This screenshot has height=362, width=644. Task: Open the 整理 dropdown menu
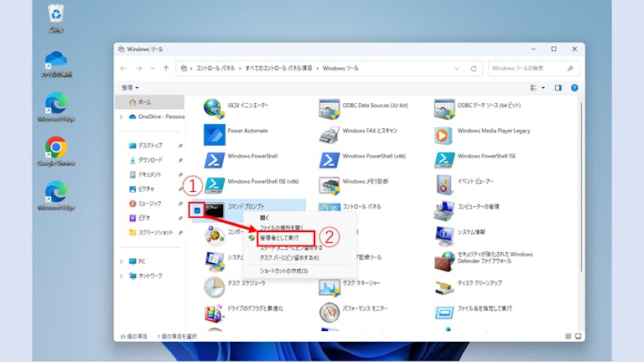click(130, 88)
